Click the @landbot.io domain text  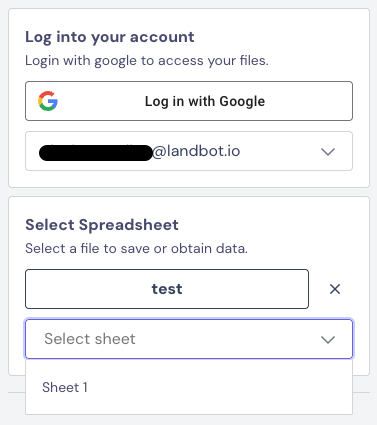(196, 151)
